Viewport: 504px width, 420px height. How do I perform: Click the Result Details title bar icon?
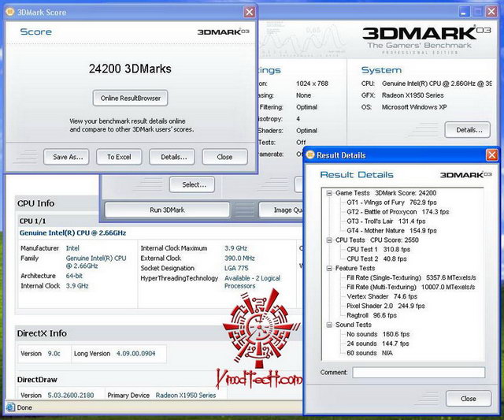click(310, 155)
